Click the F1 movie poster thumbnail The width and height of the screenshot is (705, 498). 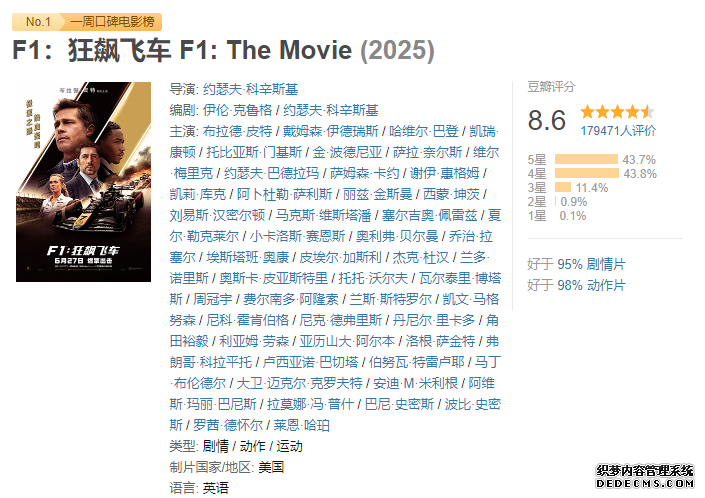pyautogui.click(x=83, y=182)
